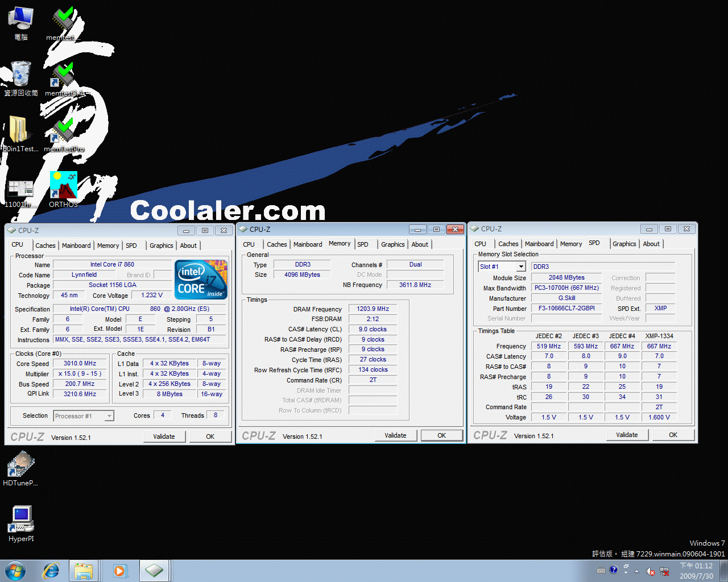Screen dimensions: 728x582
Task: Switch to Mainboard tab in processor info window
Action: (x=76, y=246)
